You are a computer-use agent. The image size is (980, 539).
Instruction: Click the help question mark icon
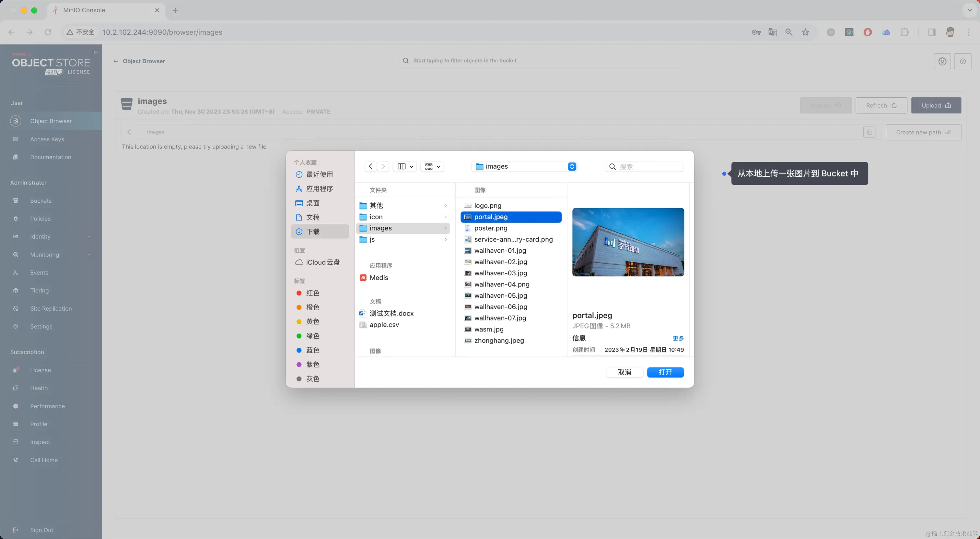[x=962, y=61]
